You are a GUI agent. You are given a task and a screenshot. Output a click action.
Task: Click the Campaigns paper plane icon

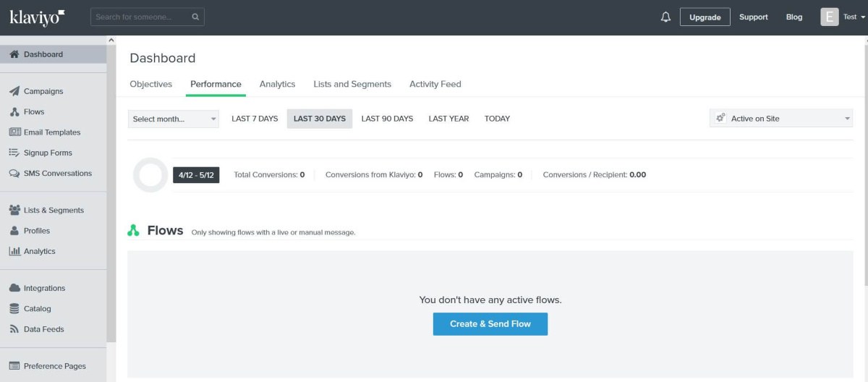[14, 91]
